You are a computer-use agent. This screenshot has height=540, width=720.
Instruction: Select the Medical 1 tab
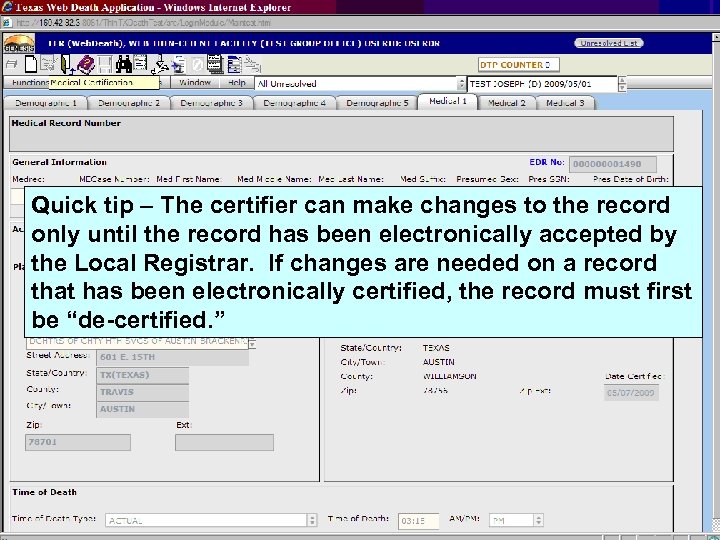click(x=448, y=101)
